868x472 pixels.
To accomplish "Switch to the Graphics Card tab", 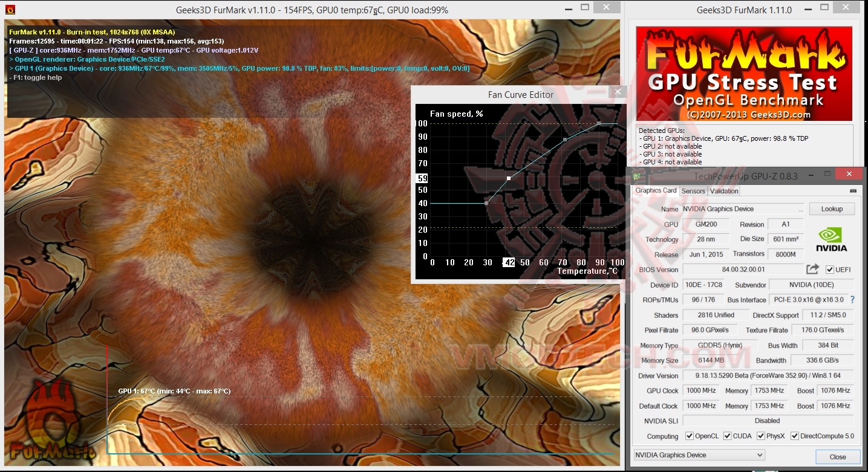I will pyautogui.click(x=656, y=190).
